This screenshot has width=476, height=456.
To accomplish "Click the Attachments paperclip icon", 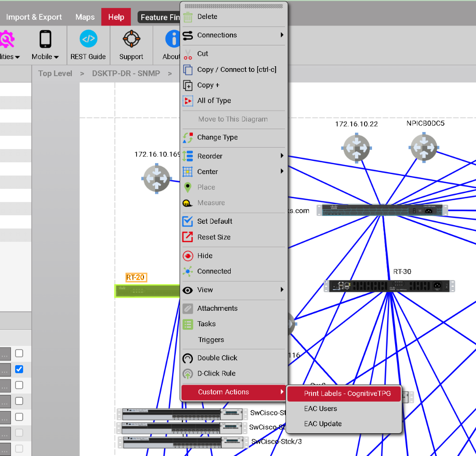I will point(188,308).
